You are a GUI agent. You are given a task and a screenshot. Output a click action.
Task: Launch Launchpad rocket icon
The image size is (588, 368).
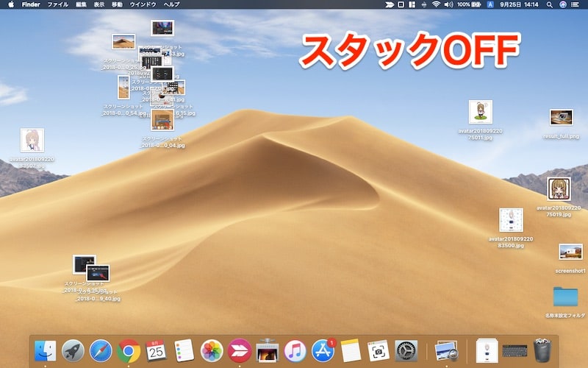tap(73, 350)
